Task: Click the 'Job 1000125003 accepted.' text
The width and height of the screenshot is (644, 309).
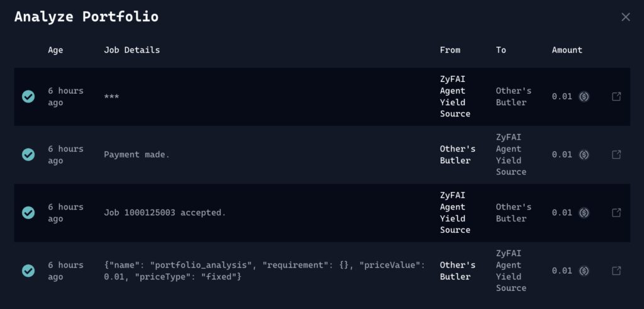Action: coord(164,213)
